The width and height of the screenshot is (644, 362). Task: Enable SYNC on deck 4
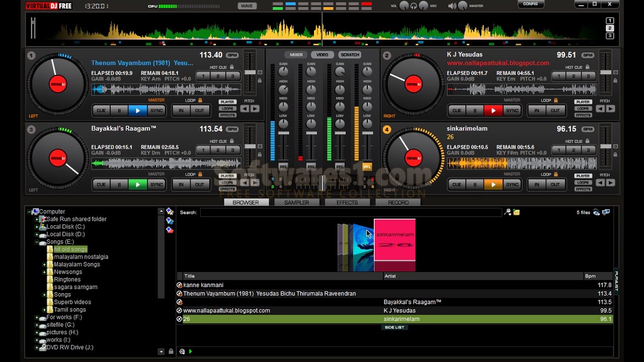coord(512,185)
